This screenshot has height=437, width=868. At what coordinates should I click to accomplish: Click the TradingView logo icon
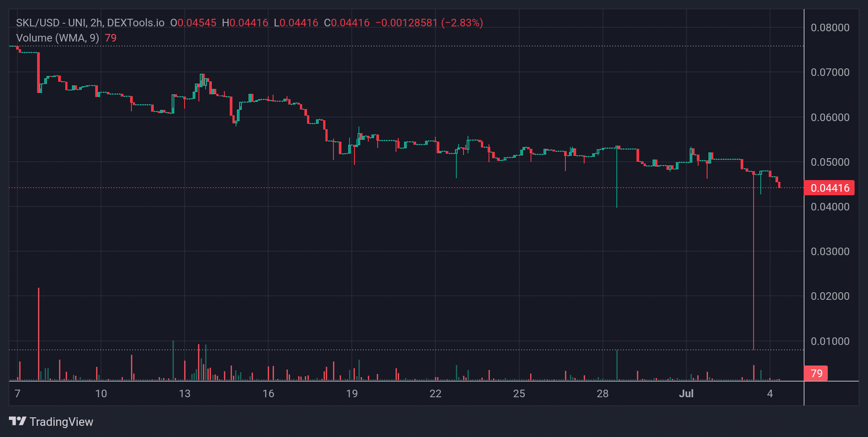[x=17, y=421]
